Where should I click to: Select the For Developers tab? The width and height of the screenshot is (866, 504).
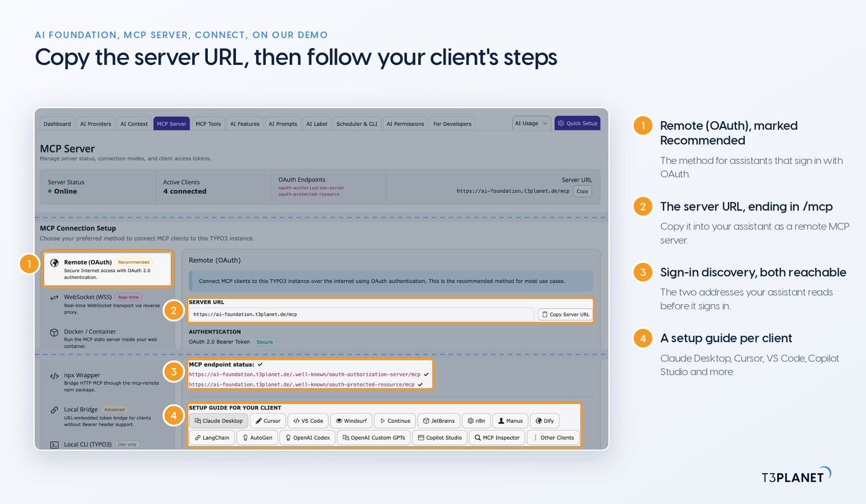pos(452,124)
